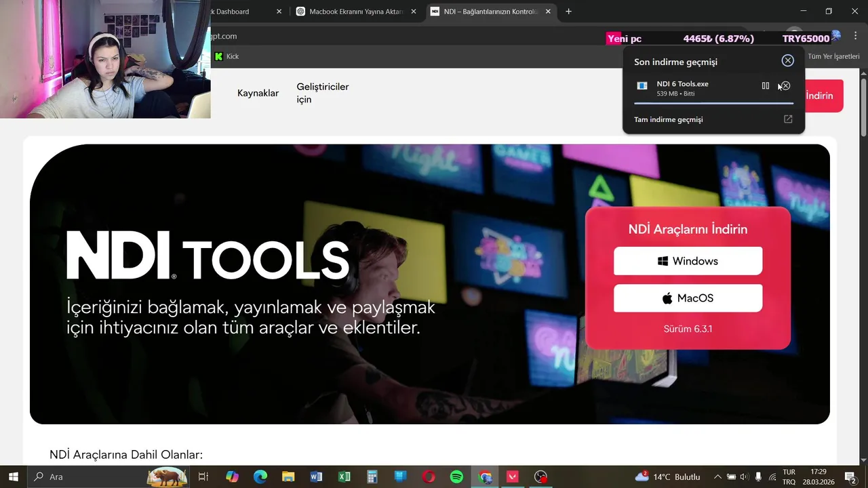Image resolution: width=868 pixels, height=488 pixels.
Task: Open Microsoft Word from the taskbar
Action: [x=316, y=476]
